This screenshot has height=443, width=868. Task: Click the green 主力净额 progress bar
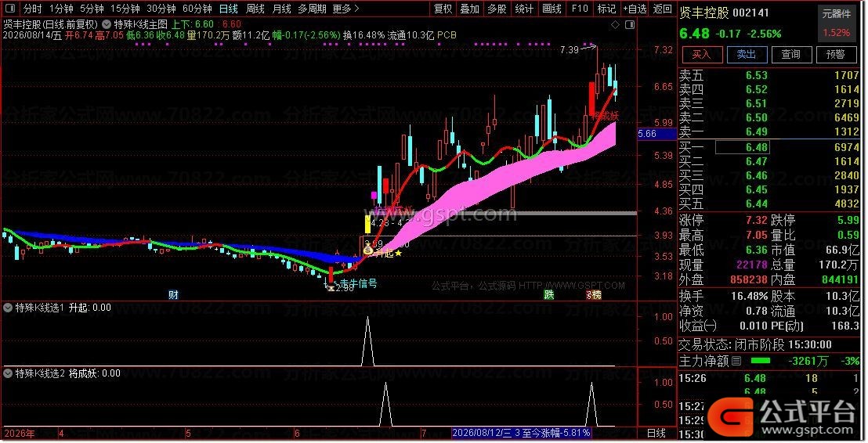click(x=760, y=361)
